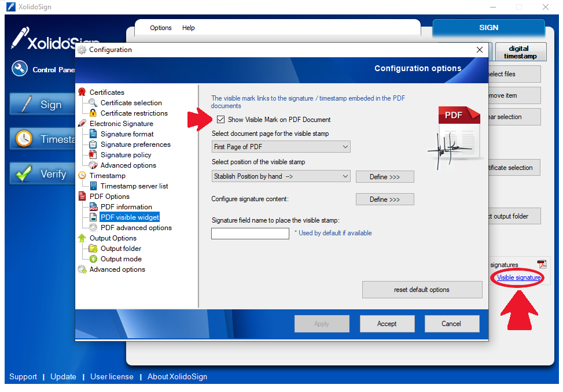Click reset default options button
Screen dimensions: 563x392
click(x=422, y=290)
